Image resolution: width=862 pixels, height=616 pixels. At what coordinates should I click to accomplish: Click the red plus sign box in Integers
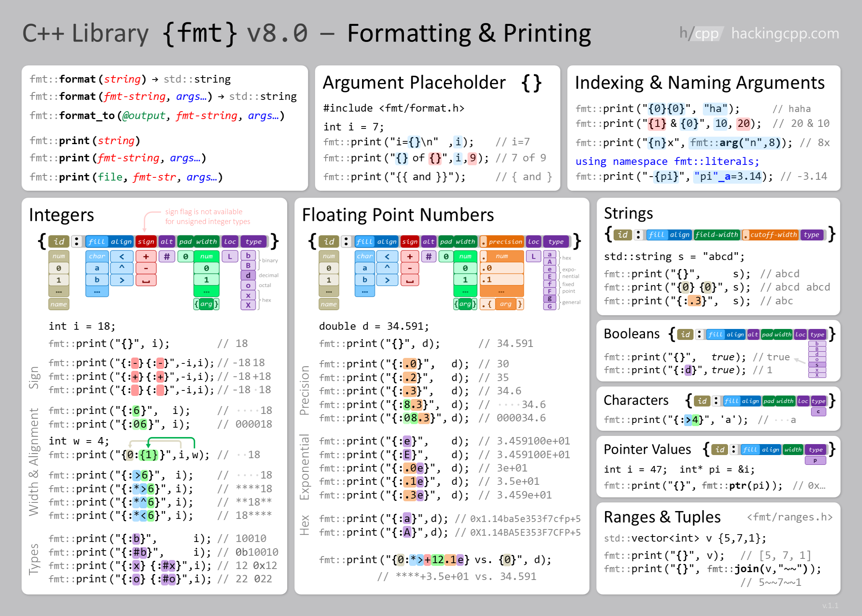(146, 257)
